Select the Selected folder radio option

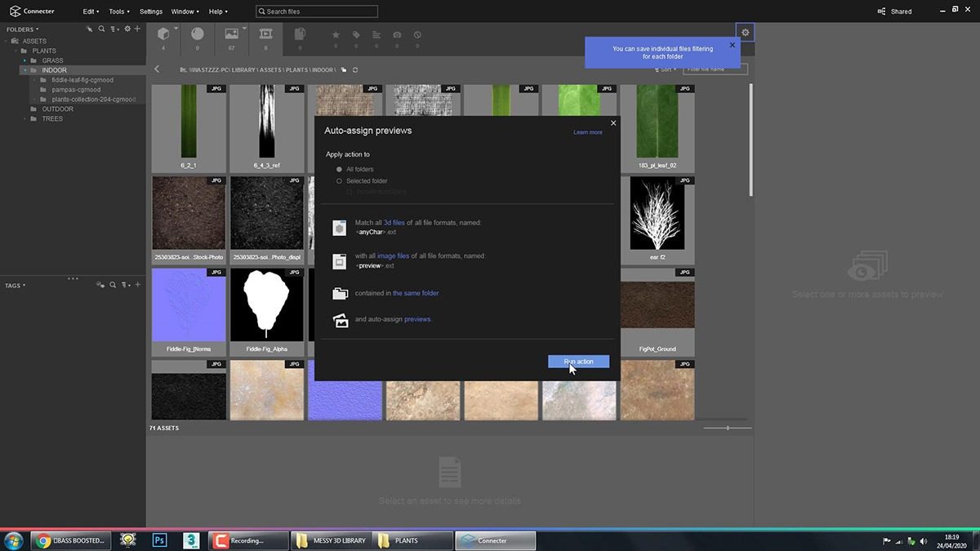coord(339,180)
